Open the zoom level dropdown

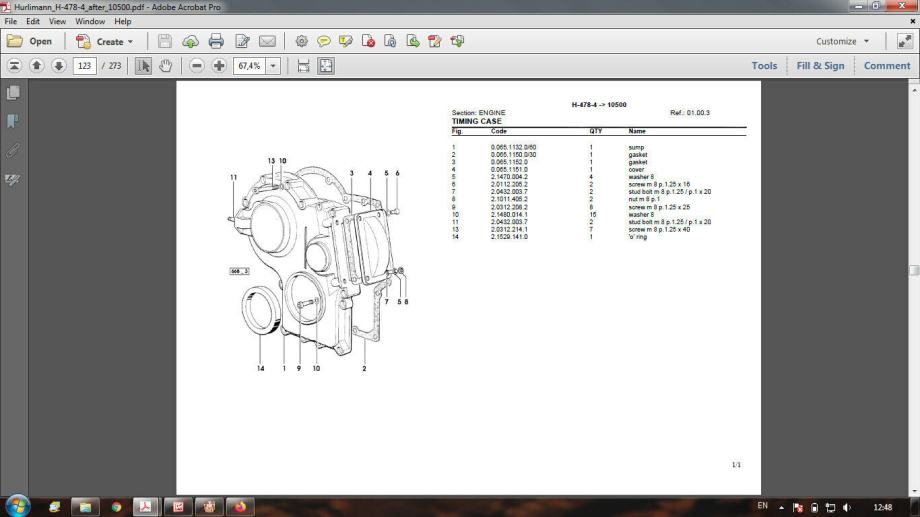pos(273,66)
